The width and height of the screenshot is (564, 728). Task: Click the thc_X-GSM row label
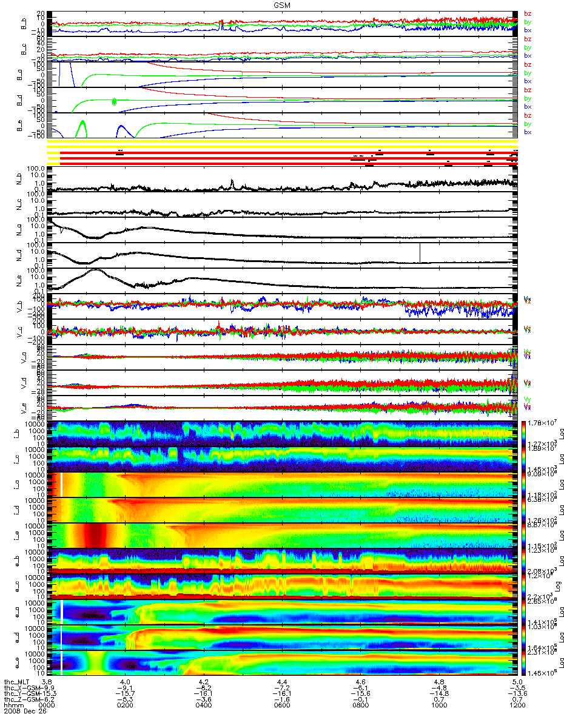tap(21, 687)
